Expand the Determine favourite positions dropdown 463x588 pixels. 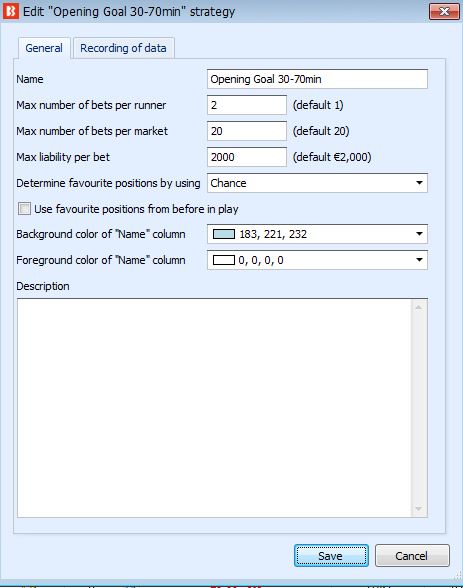(317, 183)
